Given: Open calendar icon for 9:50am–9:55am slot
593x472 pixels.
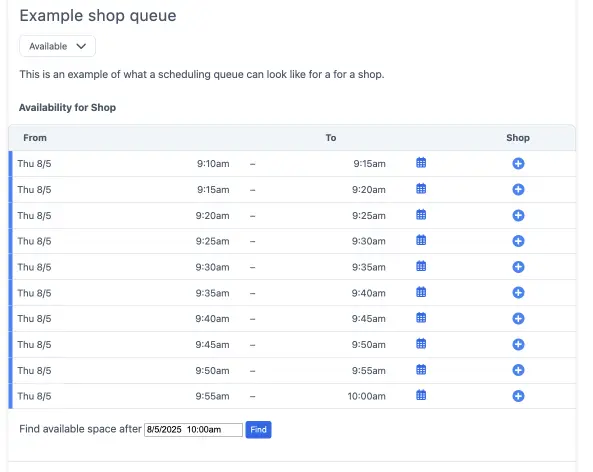Looking at the screenshot, I should [x=421, y=370].
